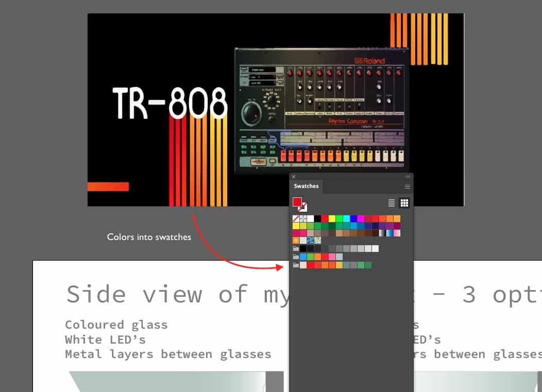Screen dimensions: 542x392
Task: Select the Registration crosshair swatch
Action: 303,218
